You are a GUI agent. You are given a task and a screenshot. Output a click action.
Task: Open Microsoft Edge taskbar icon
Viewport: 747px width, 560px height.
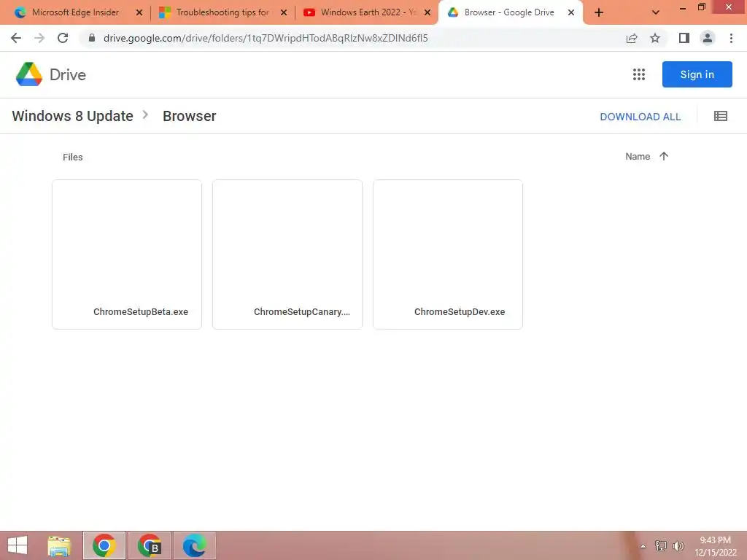point(194,545)
